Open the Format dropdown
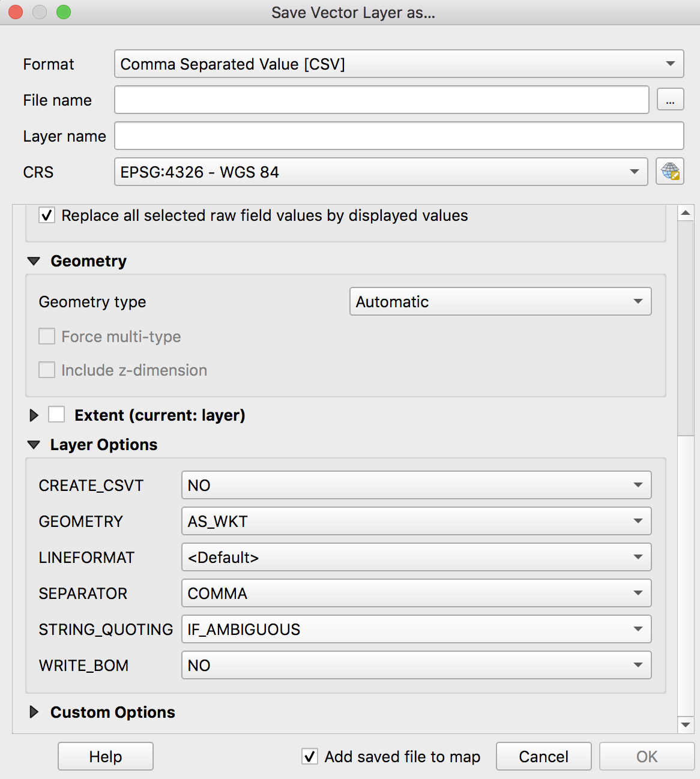The width and height of the screenshot is (700, 779). (x=399, y=64)
